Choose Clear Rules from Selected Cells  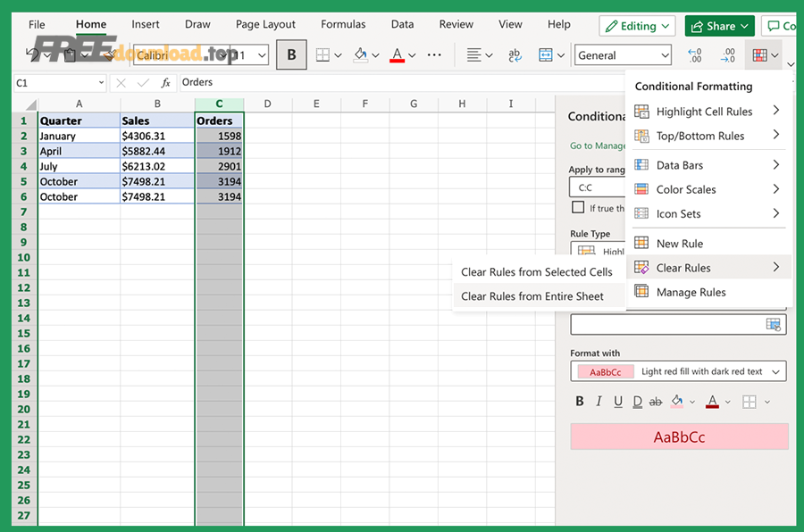(x=539, y=272)
